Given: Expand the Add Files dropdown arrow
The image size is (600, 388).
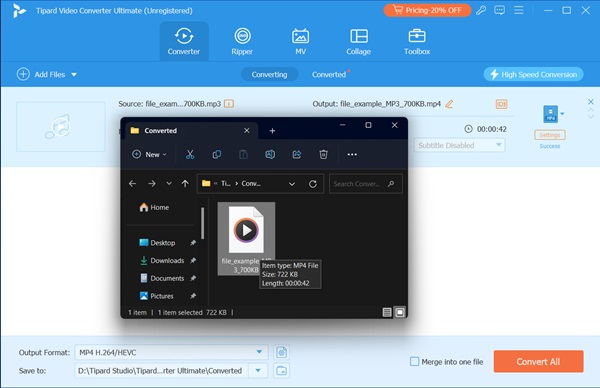Looking at the screenshot, I should (x=74, y=75).
